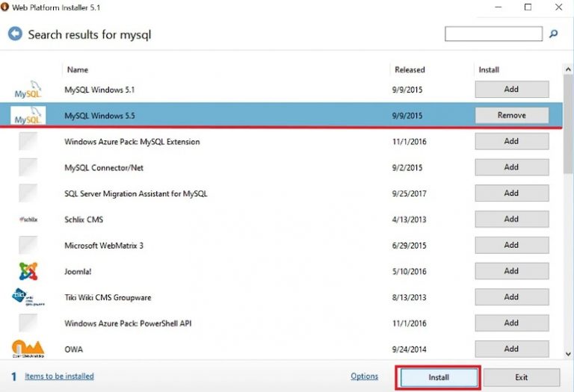Click the MySQL Windows 5.5 logo
The width and height of the screenshot is (574, 392).
(x=28, y=116)
